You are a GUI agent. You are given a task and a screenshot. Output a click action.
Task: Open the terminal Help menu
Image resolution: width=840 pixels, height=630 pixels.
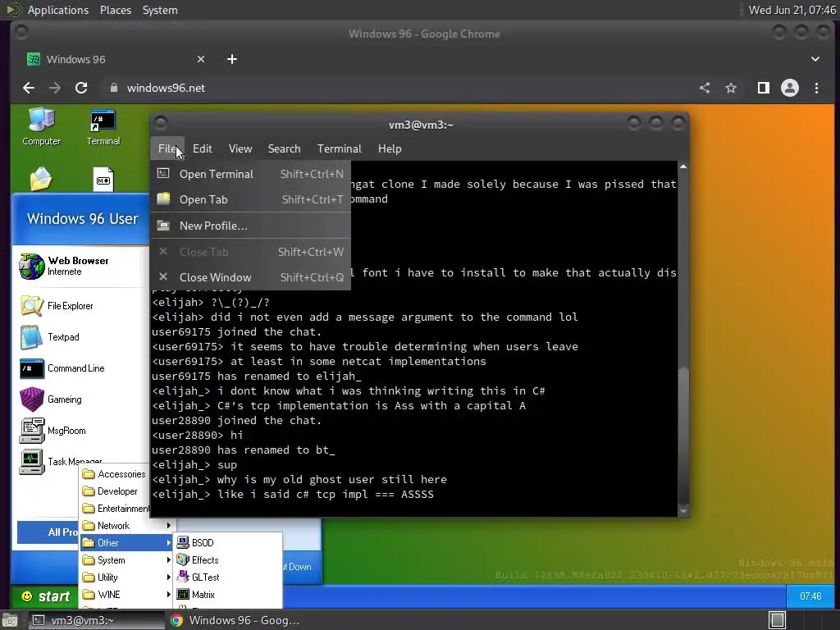coord(390,148)
